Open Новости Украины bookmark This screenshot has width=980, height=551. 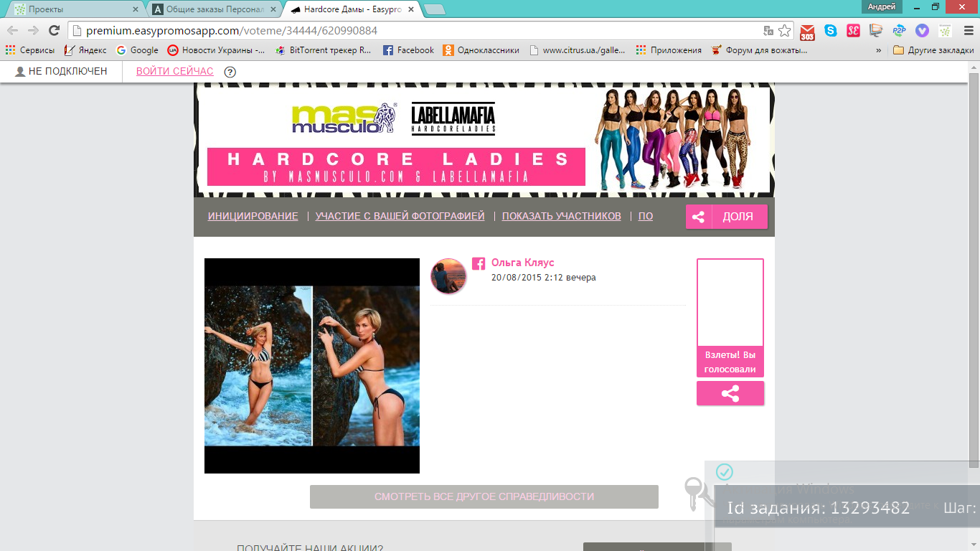(217, 50)
